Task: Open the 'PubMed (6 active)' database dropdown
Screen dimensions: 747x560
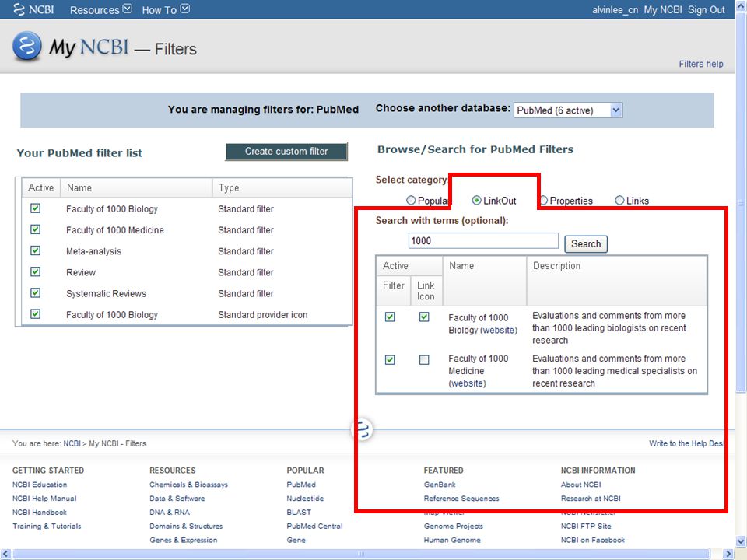Action: click(x=568, y=110)
